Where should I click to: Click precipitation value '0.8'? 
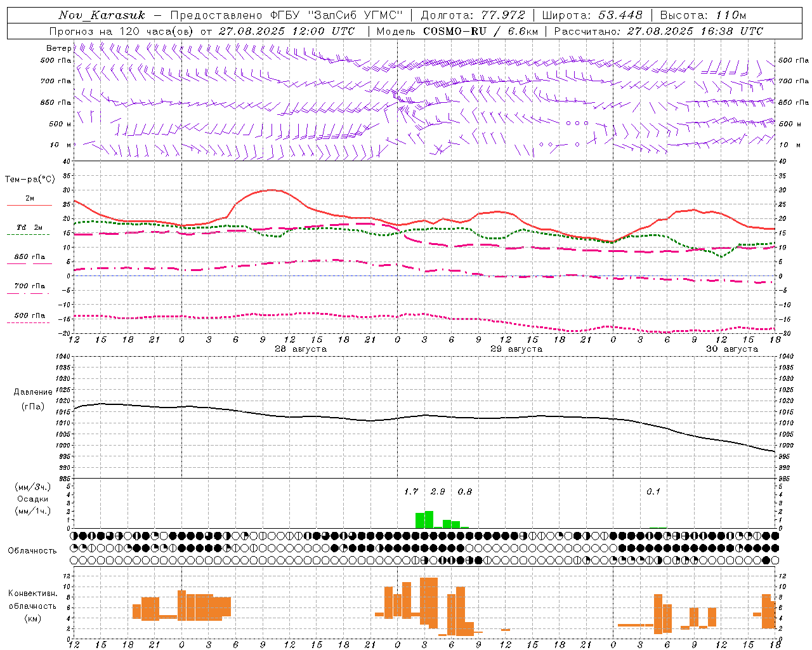[465, 492]
